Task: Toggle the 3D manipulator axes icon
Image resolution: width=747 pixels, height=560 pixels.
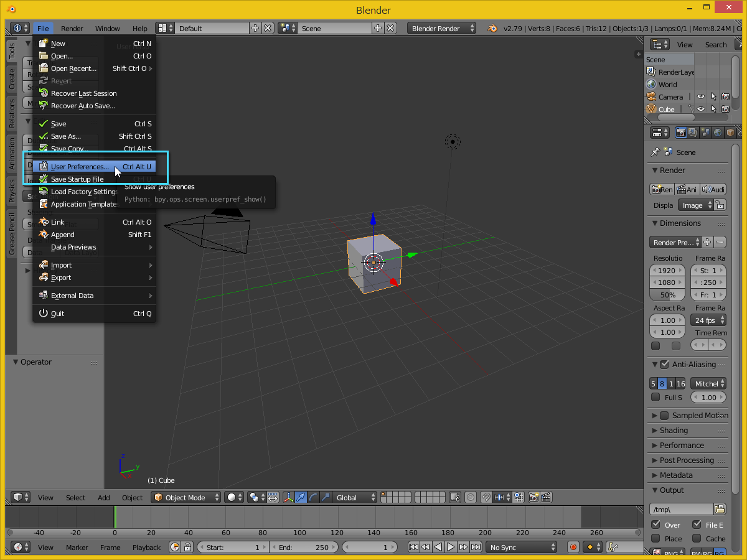Action: coord(289,497)
